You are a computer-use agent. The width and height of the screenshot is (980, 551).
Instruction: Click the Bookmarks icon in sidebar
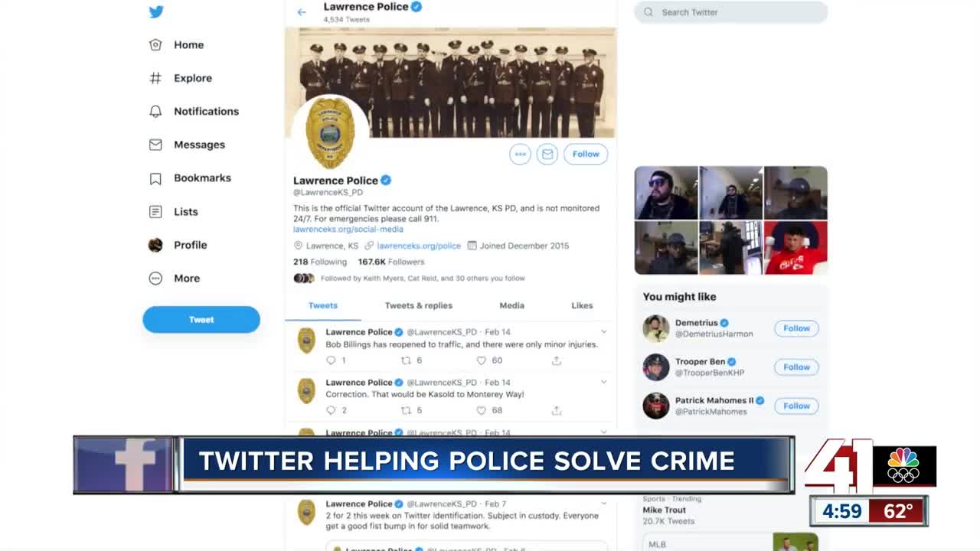pyautogui.click(x=155, y=178)
